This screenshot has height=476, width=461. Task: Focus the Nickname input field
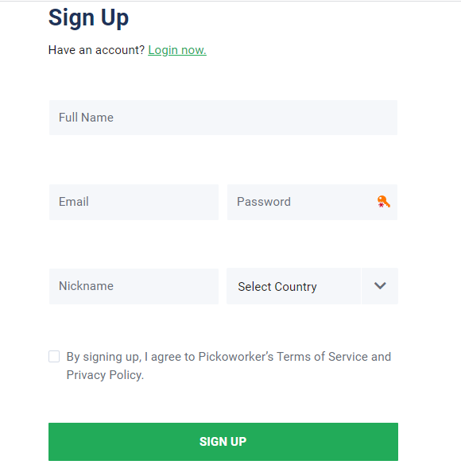click(134, 286)
